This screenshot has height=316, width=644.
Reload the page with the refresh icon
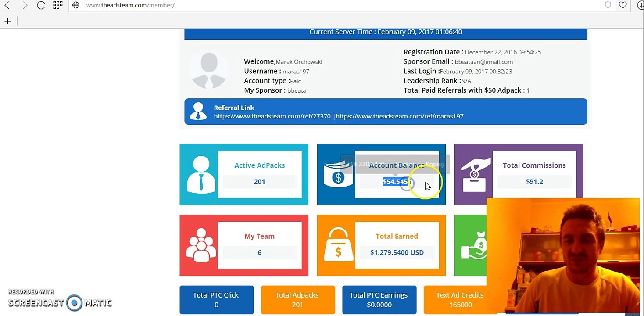[41, 5]
